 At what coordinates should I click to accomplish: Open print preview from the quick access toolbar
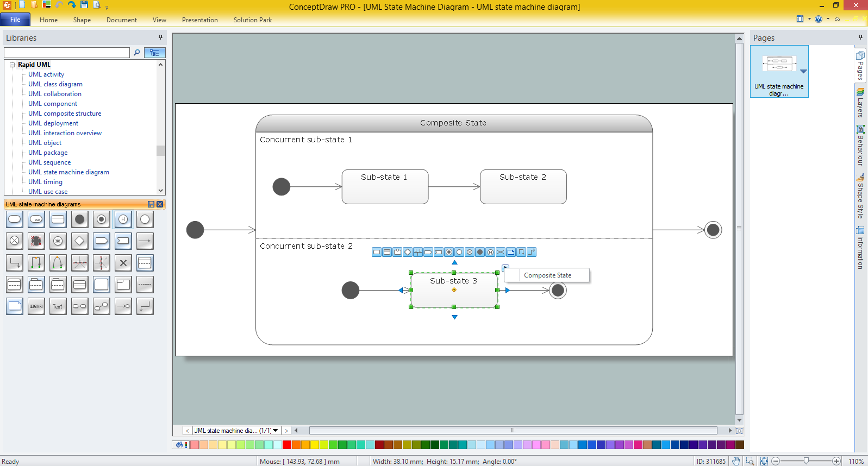(97, 5)
